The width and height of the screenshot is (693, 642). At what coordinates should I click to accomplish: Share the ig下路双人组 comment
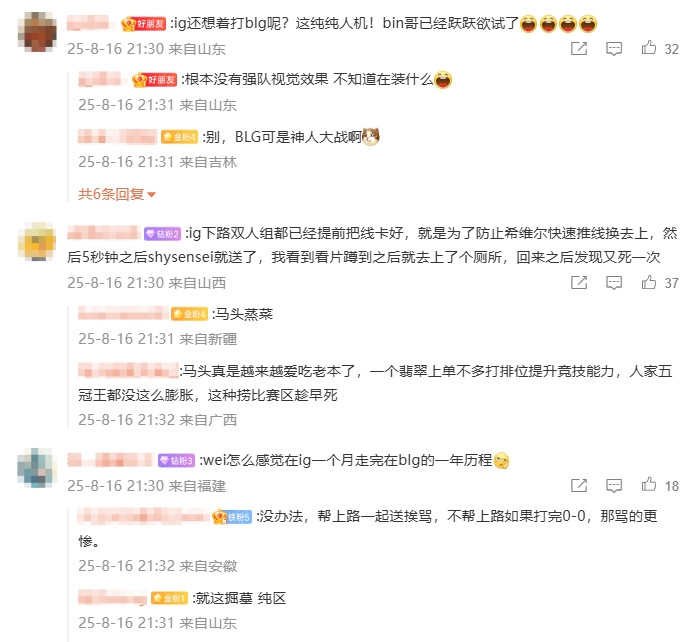pos(579,282)
